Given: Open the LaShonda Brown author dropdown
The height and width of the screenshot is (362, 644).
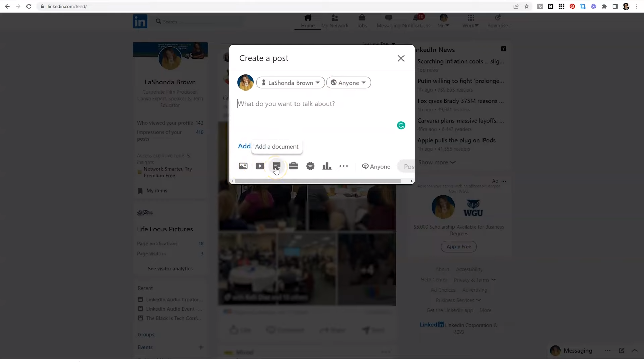Looking at the screenshot, I should [x=290, y=83].
